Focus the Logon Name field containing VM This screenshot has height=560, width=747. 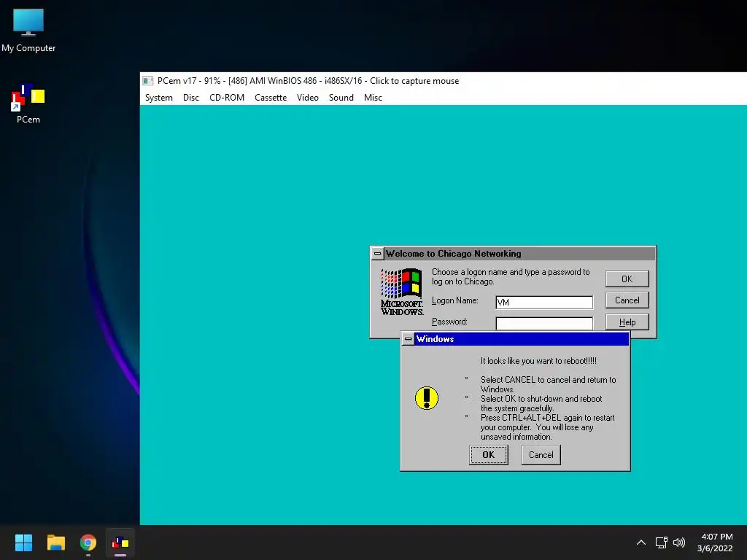tap(544, 303)
